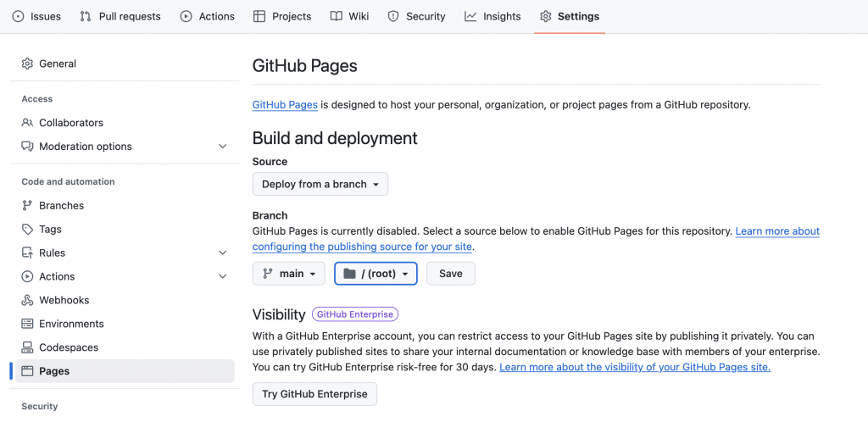868x422 pixels.
Task: Click the General gear icon in sidebar
Action: click(27, 64)
